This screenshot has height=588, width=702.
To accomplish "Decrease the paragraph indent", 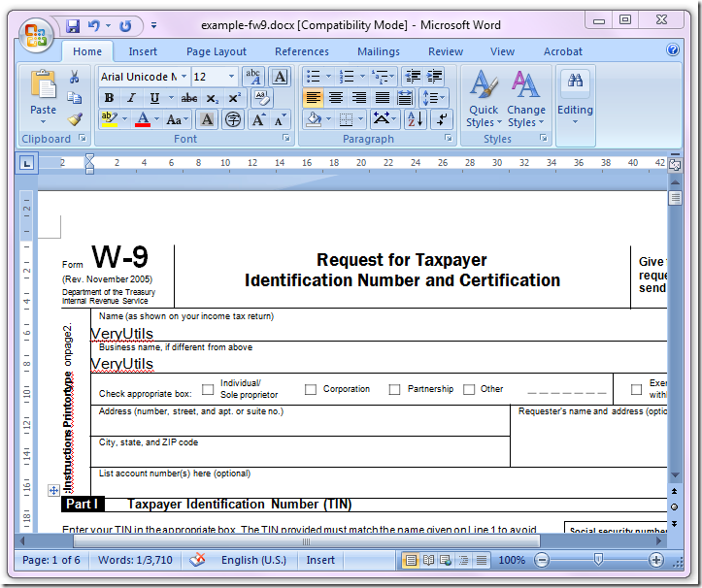I will pyautogui.click(x=413, y=77).
